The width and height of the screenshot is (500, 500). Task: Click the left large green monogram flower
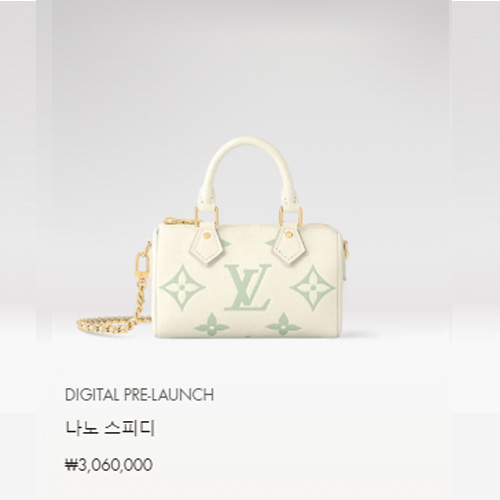click(182, 288)
